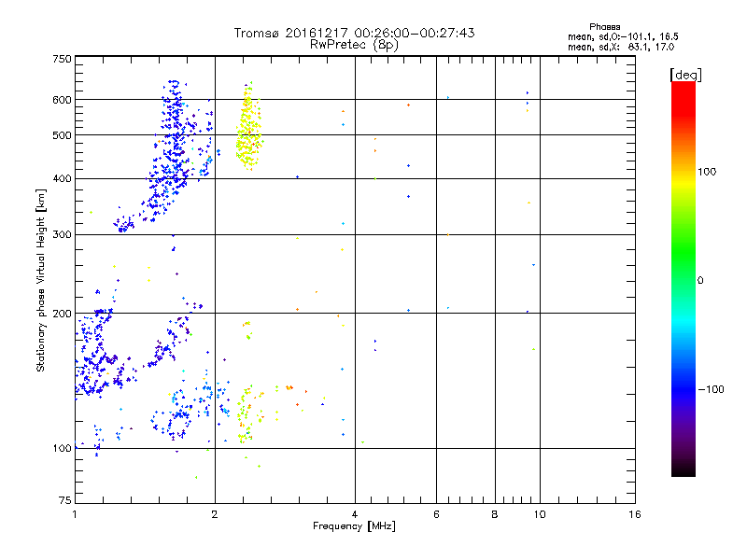Click the plot title 'Tromsø 20161217 00:26:00-00:27:43'
Screen dimensions: 747x560
point(354,33)
